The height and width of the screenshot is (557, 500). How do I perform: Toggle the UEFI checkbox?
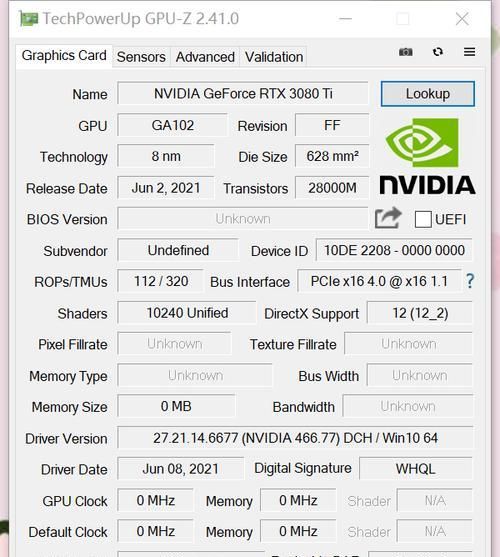pos(423,219)
